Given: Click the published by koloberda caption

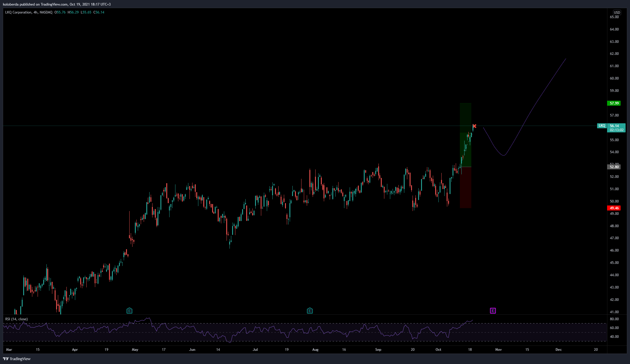Looking at the screenshot, I should 57,4.
